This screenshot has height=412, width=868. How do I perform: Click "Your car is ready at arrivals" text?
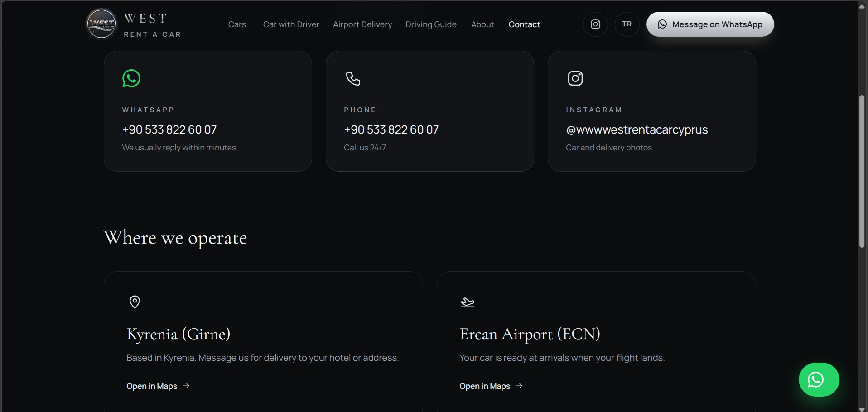tap(562, 358)
